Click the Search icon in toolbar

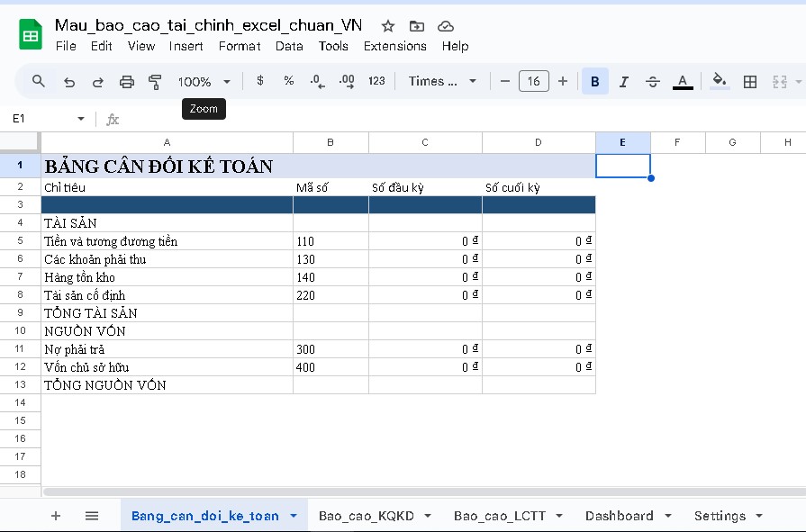[x=36, y=81]
